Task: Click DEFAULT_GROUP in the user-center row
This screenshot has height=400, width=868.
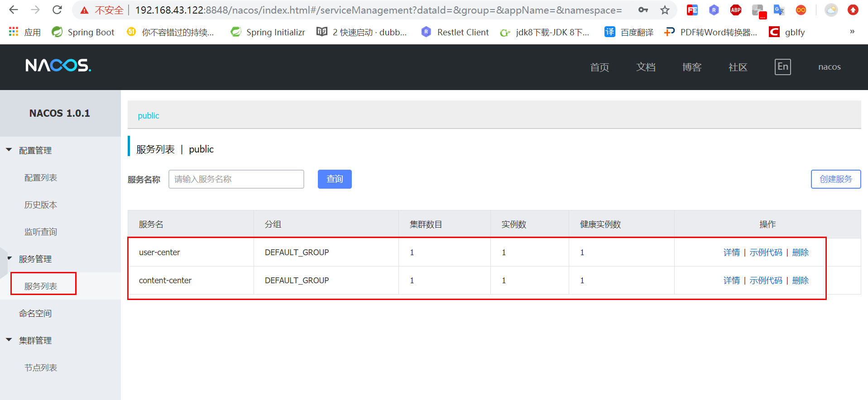Action: pyautogui.click(x=297, y=252)
